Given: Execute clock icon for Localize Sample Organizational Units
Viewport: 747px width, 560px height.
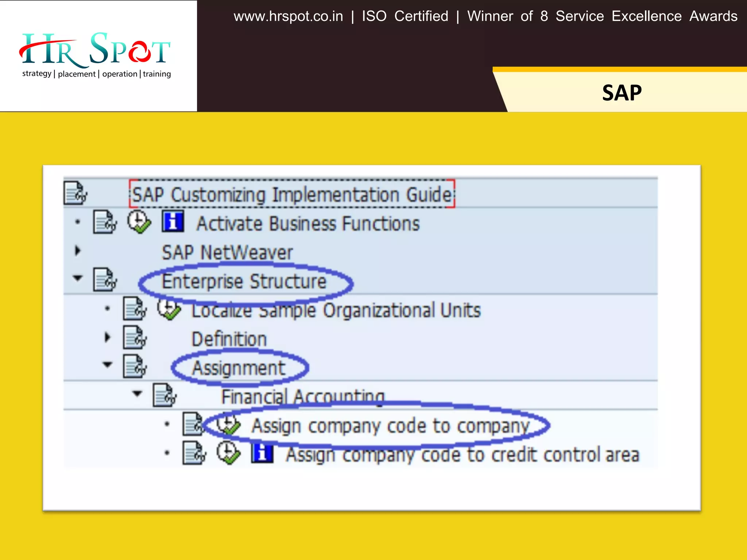Looking at the screenshot, I should tap(169, 310).
